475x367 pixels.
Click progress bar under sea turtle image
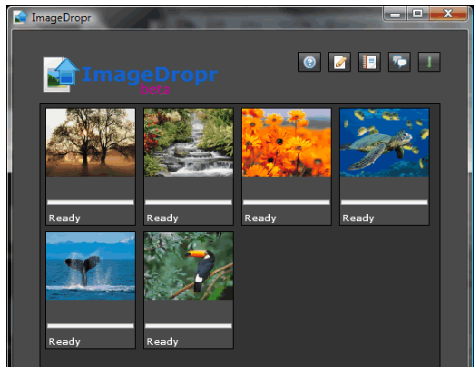pyautogui.click(x=384, y=202)
